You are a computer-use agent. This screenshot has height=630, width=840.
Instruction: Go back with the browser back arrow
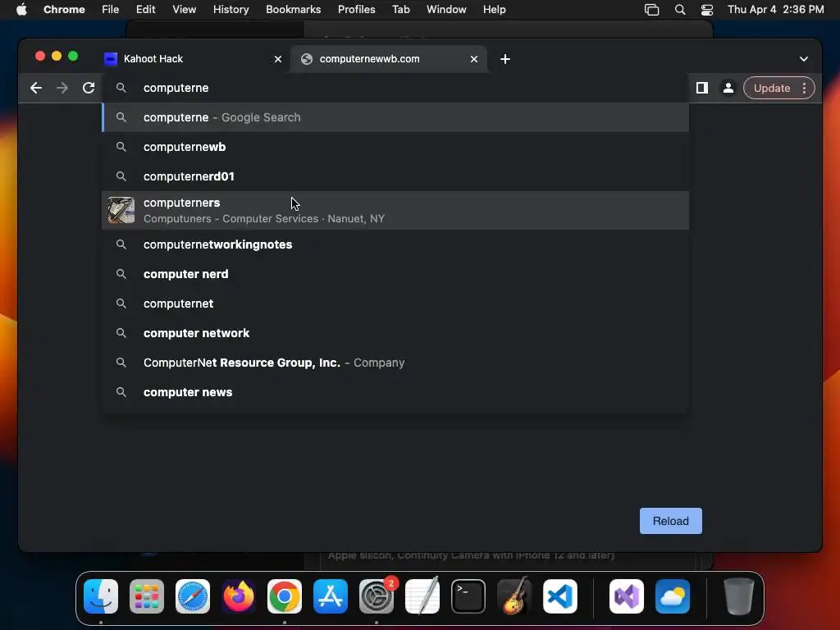coord(36,88)
